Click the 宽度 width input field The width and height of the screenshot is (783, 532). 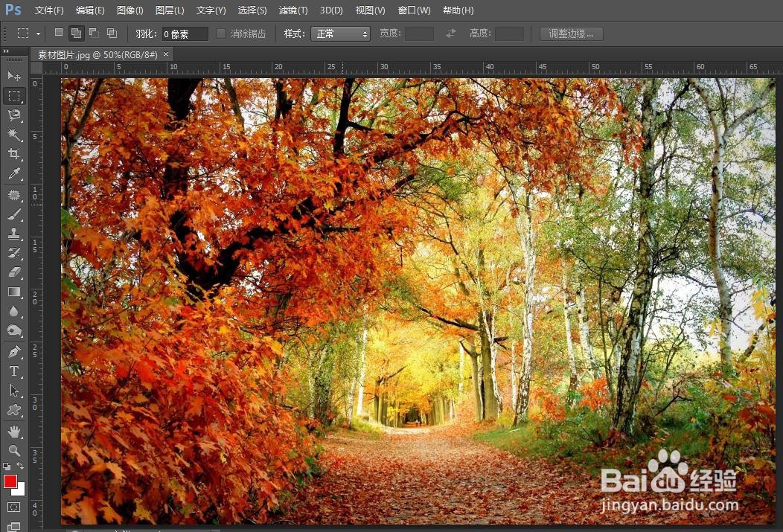pyautogui.click(x=419, y=33)
